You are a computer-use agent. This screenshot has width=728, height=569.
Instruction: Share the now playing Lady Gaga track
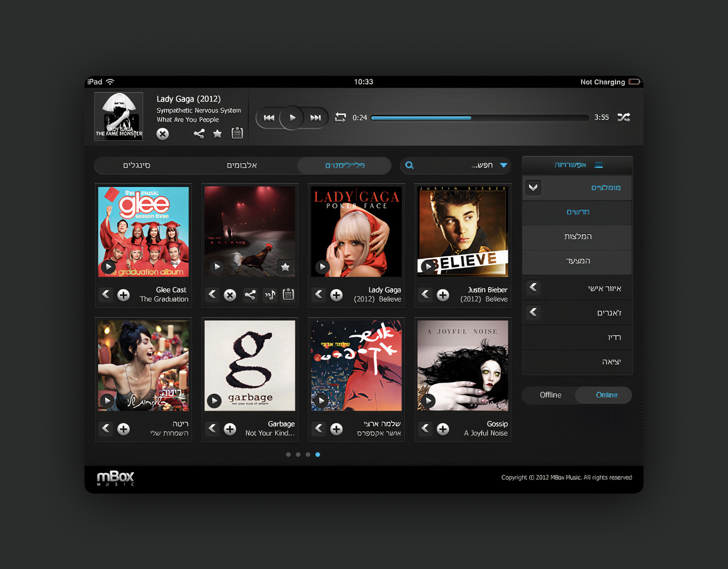[199, 134]
